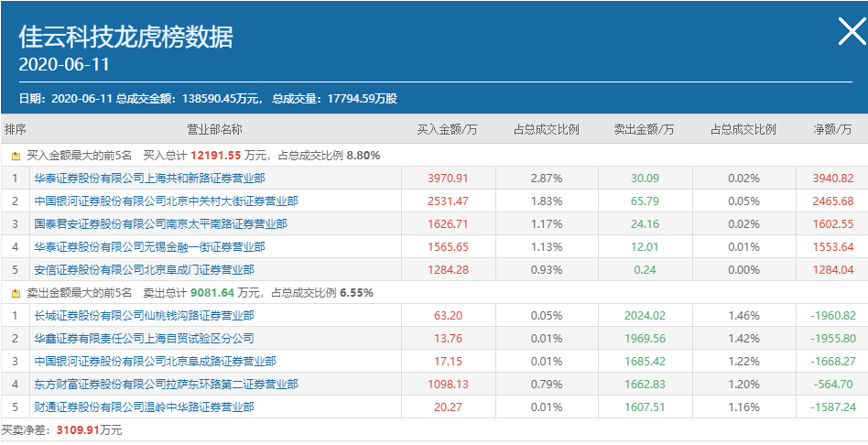Select buy amount 3970.91
The width and height of the screenshot is (868, 445).
448,179
